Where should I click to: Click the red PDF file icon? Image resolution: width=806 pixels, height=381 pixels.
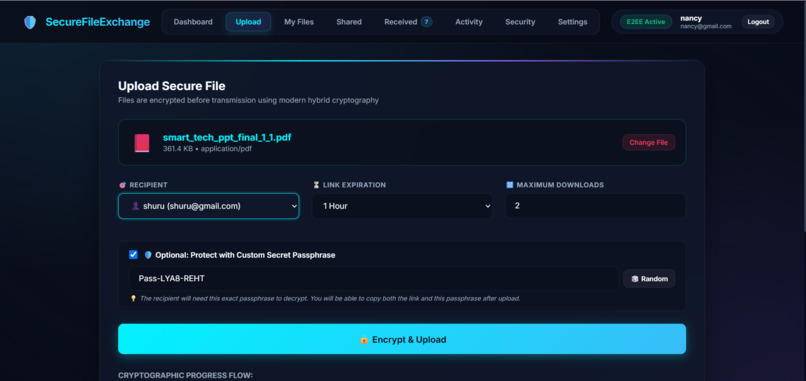[x=142, y=143]
